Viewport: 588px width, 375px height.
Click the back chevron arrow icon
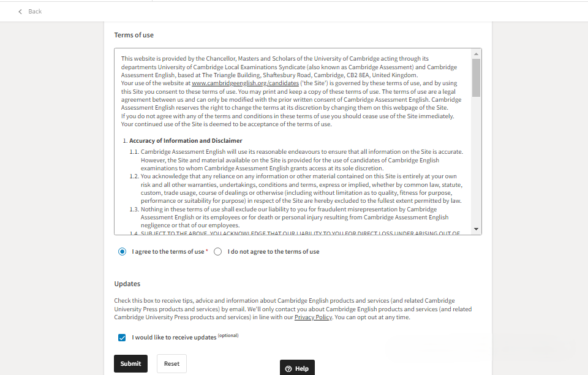pyautogui.click(x=20, y=12)
